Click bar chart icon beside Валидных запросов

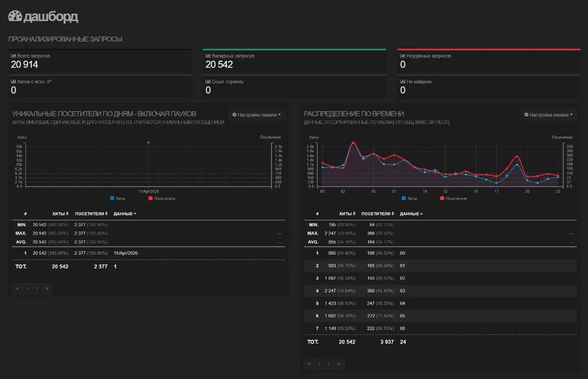(208, 56)
